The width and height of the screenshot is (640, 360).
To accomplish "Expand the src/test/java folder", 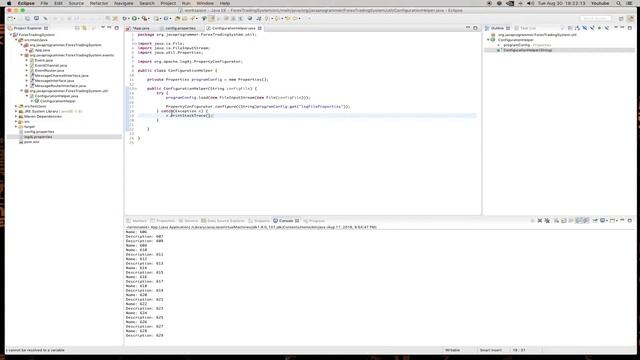I will [16, 106].
